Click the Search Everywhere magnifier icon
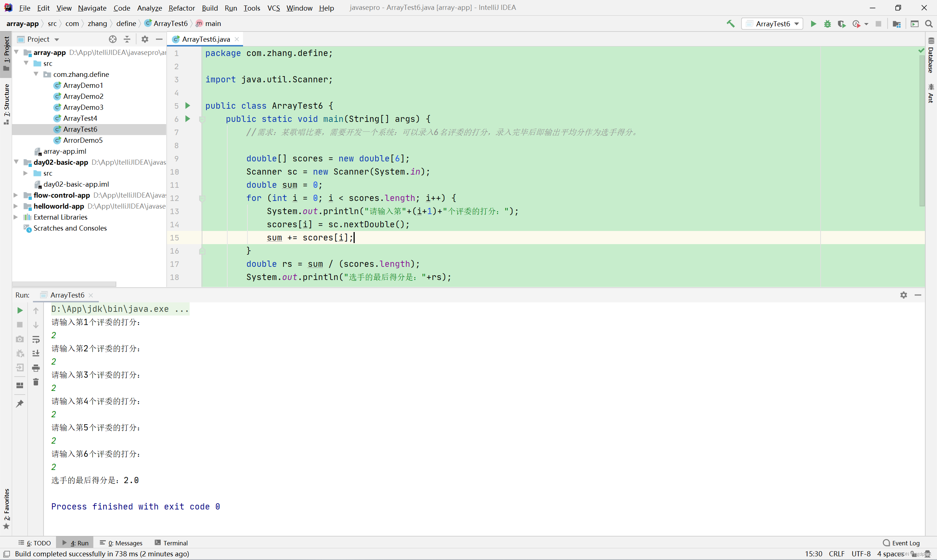 click(x=929, y=24)
